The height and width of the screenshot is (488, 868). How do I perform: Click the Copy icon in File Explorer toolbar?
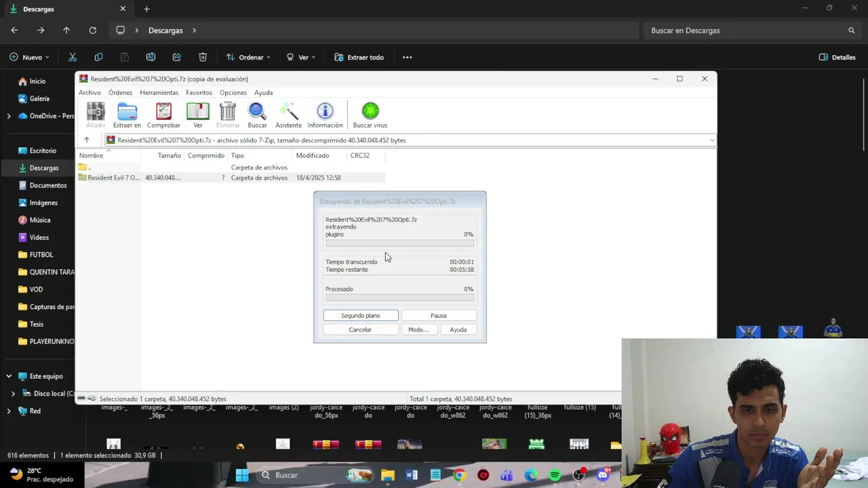pos(98,58)
